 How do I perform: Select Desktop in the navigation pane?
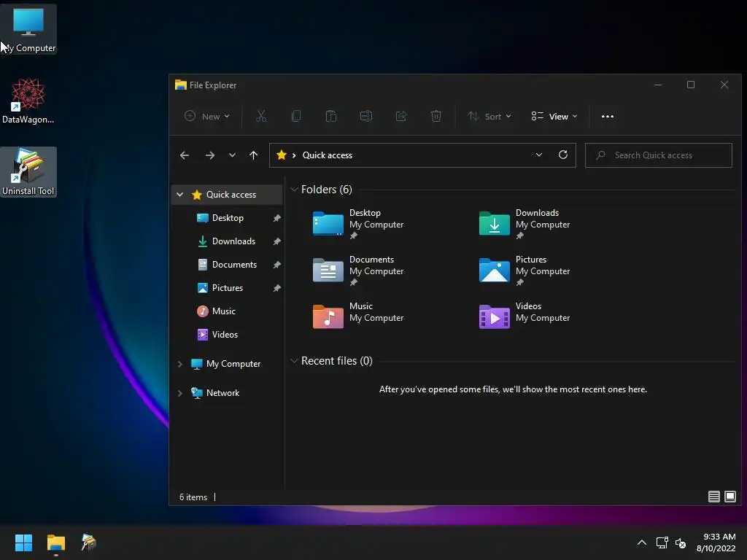228,217
